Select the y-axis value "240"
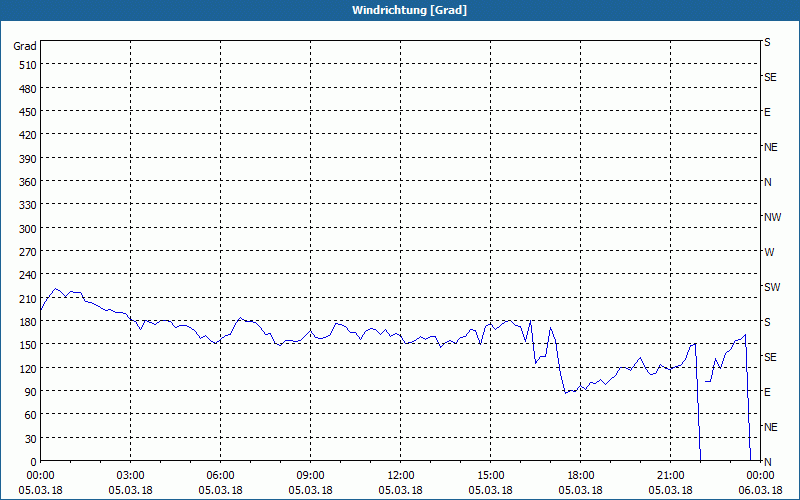 pos(29,276)
